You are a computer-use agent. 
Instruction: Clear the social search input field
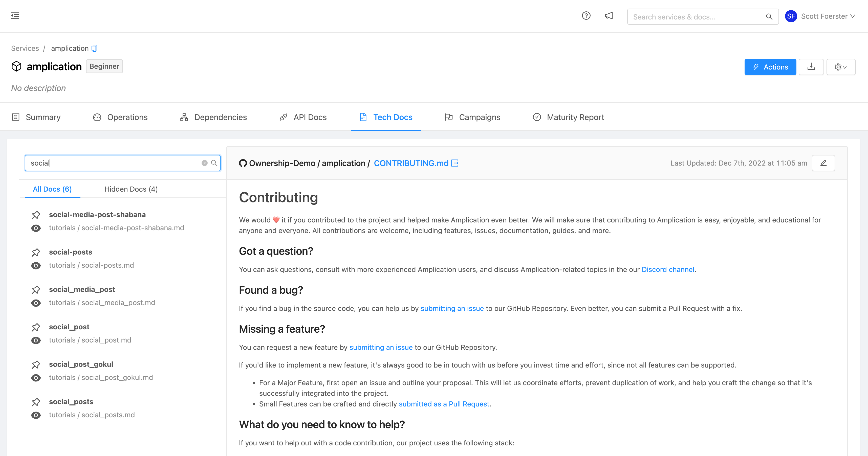coord(204,163)
